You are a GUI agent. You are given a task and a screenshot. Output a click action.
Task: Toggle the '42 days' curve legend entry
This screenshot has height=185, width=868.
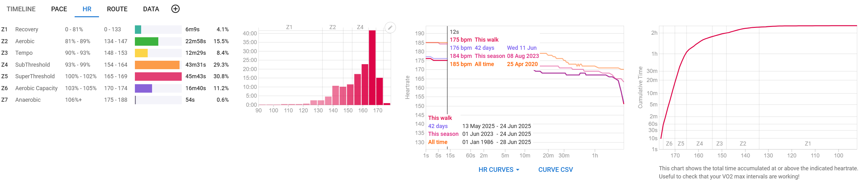(437, 126)
